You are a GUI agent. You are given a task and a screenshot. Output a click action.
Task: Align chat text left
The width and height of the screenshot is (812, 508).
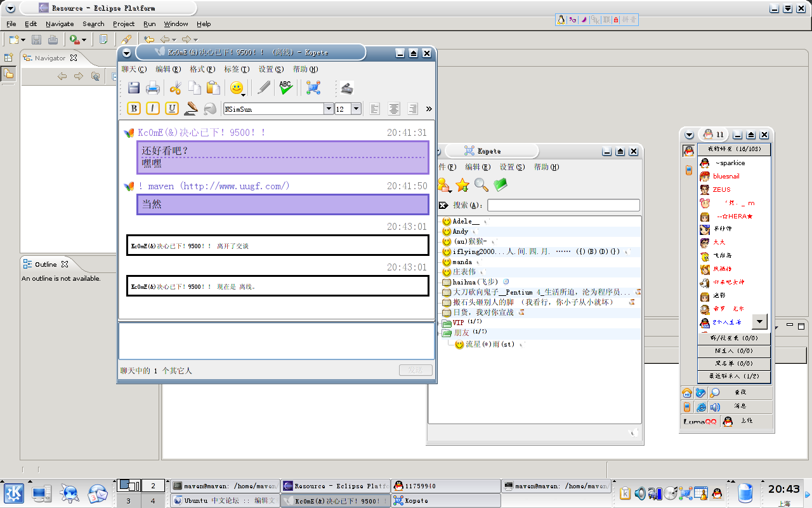pos(375,109)
